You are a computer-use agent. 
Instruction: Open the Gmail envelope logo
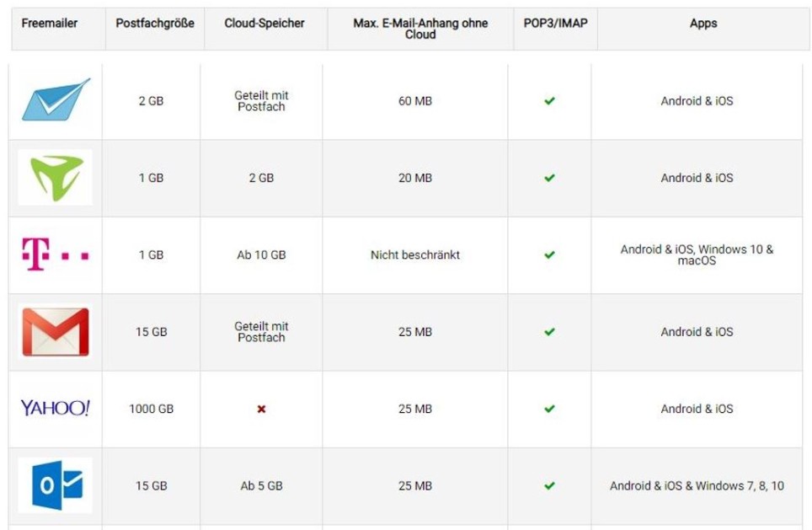[56, 332]
